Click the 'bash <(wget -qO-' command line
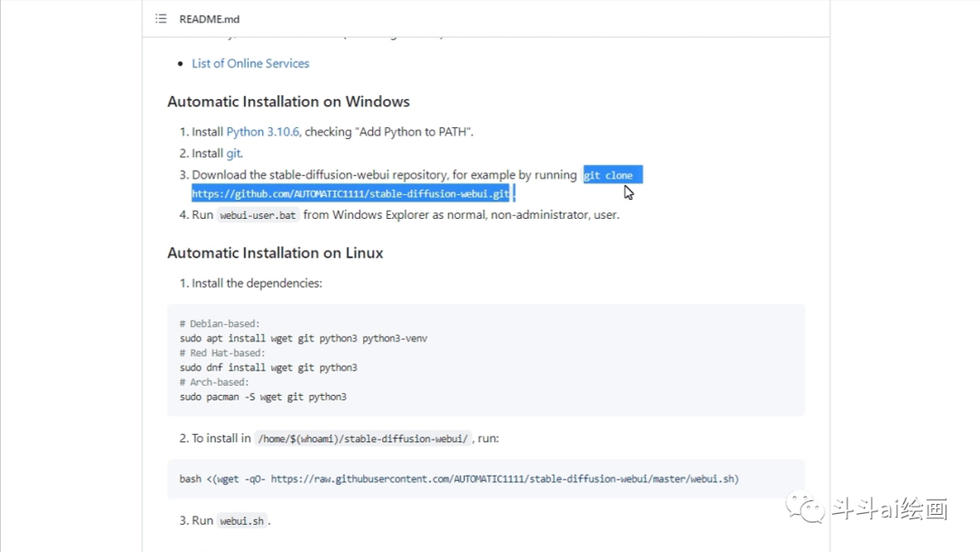Image resolution: width=980 pixels, height=552 pixels. 459,478
